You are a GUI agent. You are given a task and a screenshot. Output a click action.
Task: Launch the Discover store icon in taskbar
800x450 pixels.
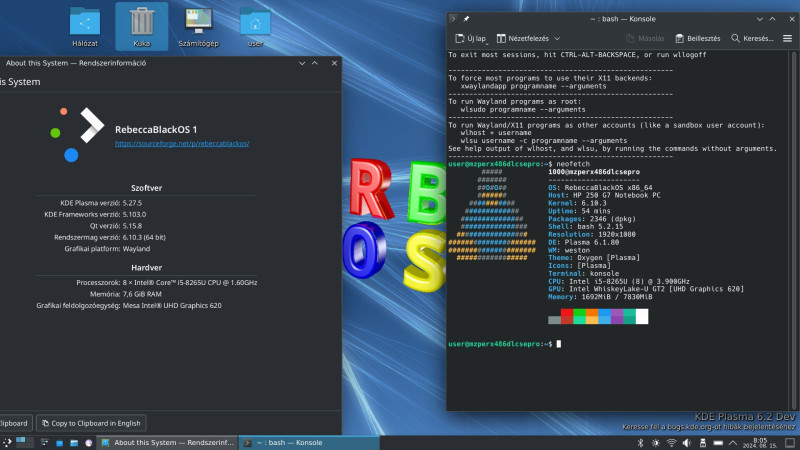(59, 443)
